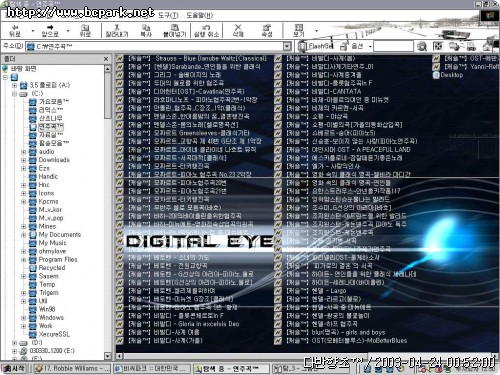500x375 pixels.
Task: Open the 도움말(H) menu
Action: (x=199, y=15)
